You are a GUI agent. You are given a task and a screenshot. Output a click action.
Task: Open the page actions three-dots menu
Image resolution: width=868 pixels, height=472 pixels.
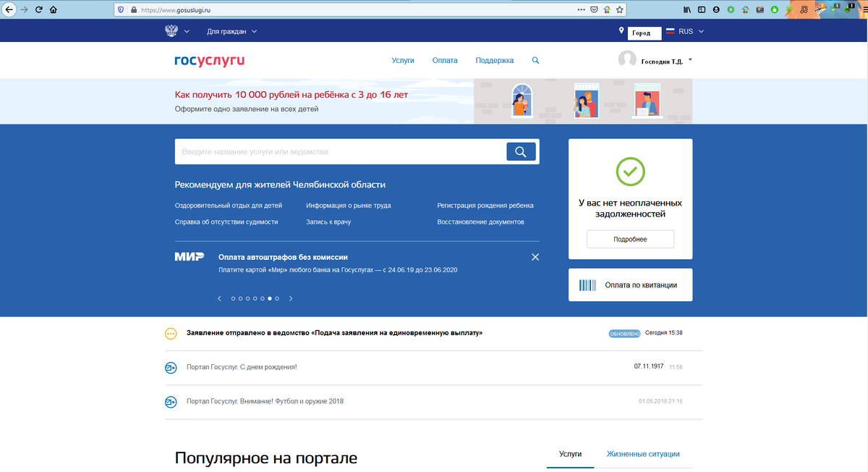[582, 10]
